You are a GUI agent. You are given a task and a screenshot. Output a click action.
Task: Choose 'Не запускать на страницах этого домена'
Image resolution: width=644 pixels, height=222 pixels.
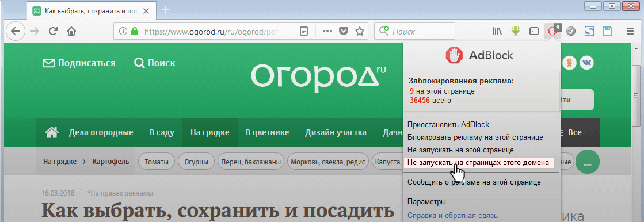pos(478,163)
